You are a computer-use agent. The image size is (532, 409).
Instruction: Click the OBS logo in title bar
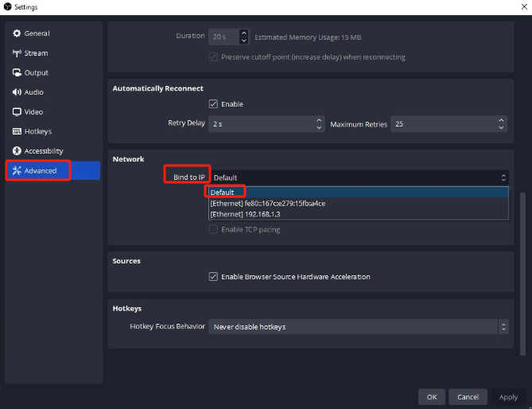click(7, 7)
